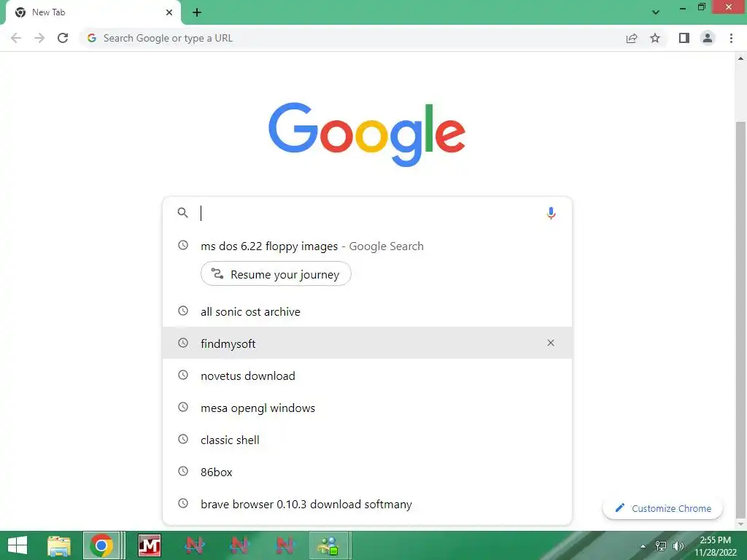Click inside the Google search box

point(367,213)
